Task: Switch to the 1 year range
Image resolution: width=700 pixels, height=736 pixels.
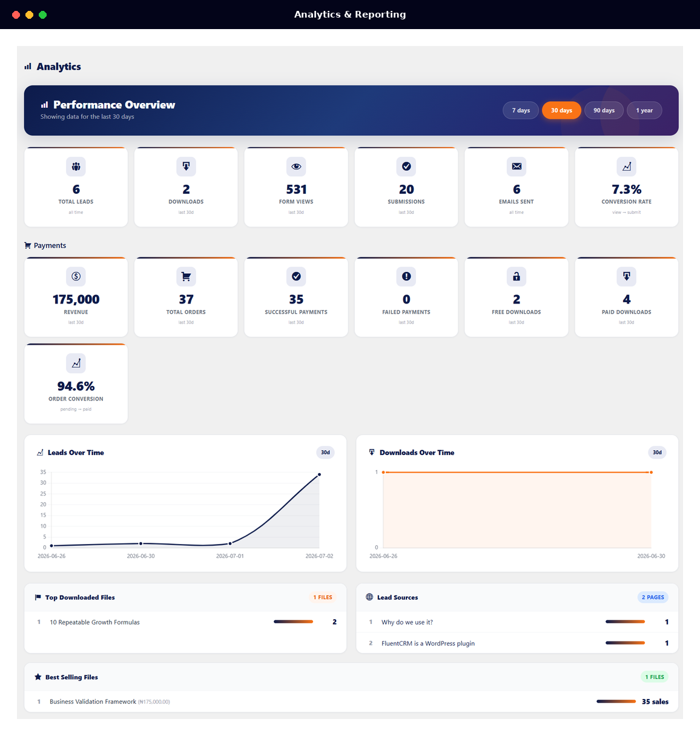Action: (x=644, y=110)
